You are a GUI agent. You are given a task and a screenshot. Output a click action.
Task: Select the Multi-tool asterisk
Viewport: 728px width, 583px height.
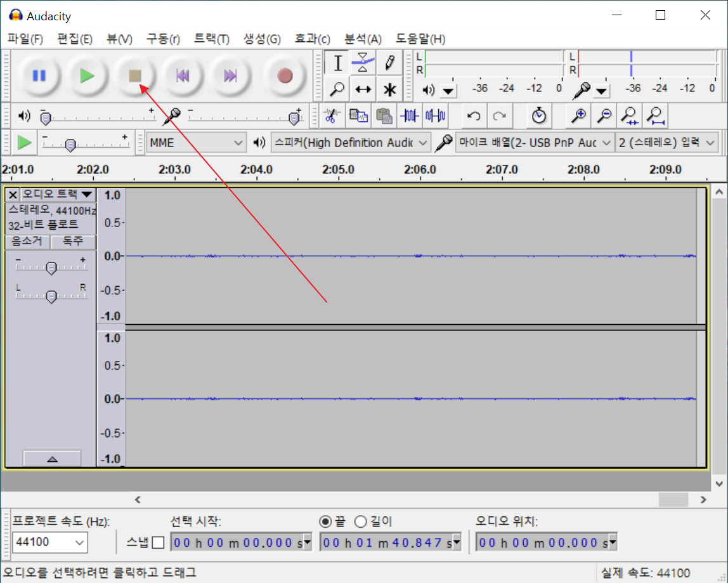(389, 89)
